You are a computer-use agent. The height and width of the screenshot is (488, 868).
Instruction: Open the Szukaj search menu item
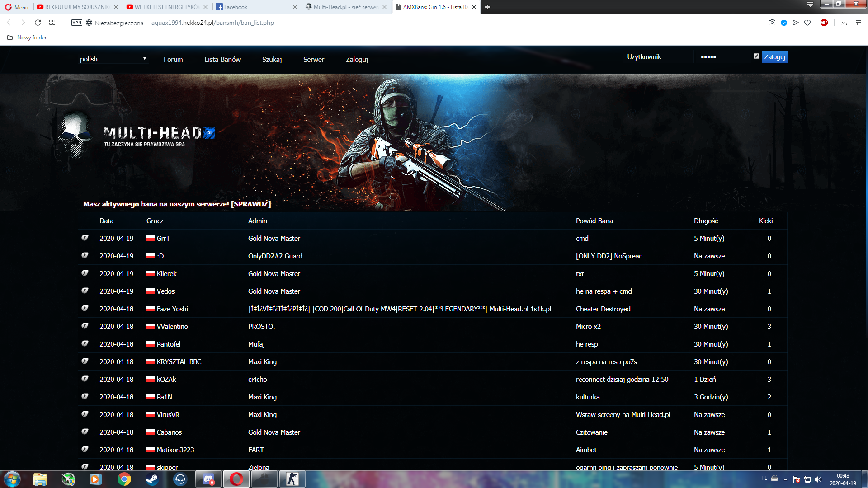(272, 60)
